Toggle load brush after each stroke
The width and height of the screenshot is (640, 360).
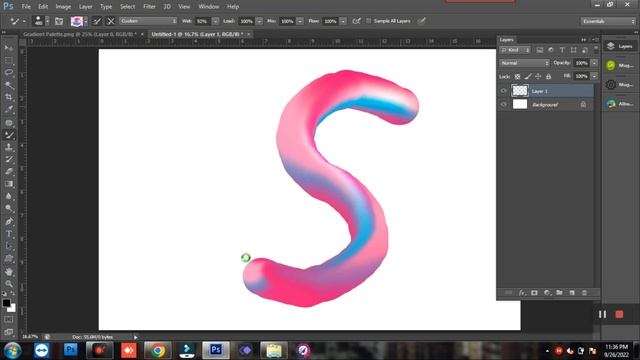[x=97, y=21]
